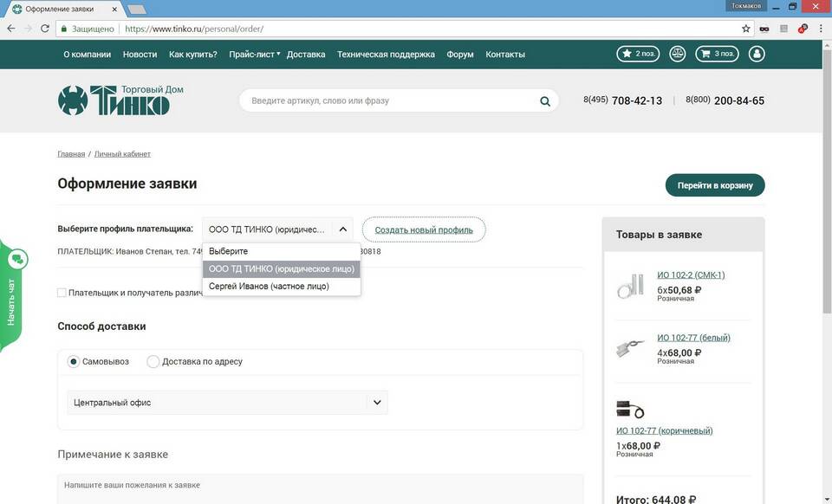The height and width of the screenshot is (504, 832).
Task: Choose the Выберите option in dropdown
Action: tap(281, 251)
